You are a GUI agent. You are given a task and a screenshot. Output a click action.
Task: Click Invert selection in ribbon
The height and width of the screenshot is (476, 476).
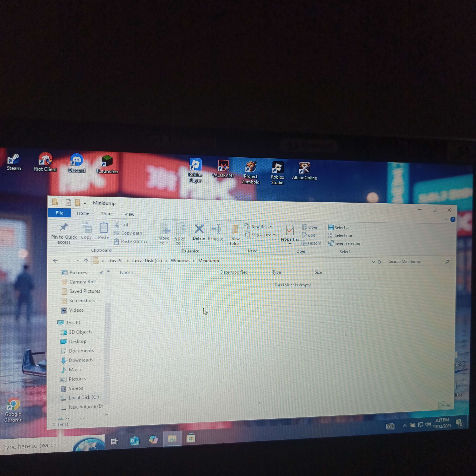345,243
